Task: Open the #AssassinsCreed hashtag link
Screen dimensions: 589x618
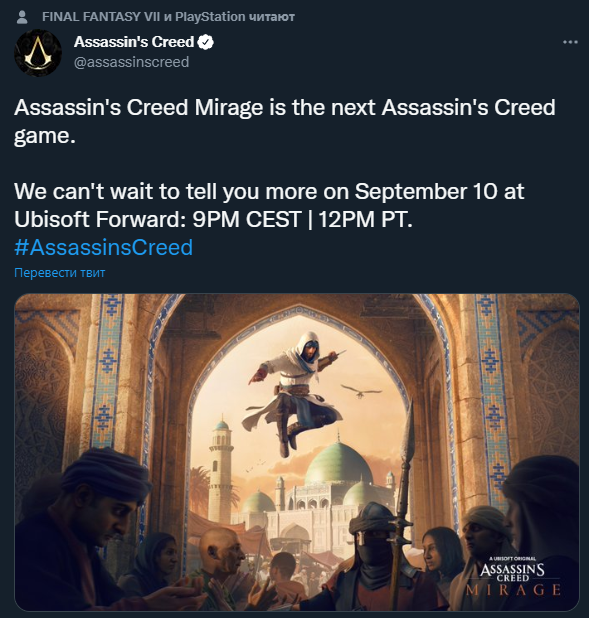Action: click(x=103, y=248)
